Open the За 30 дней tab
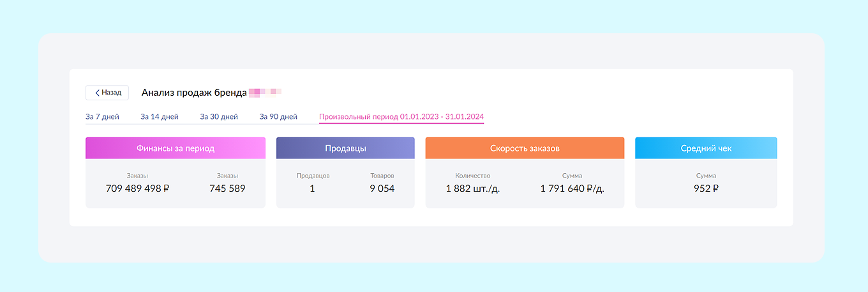868x292 pixels. [219, 117]
